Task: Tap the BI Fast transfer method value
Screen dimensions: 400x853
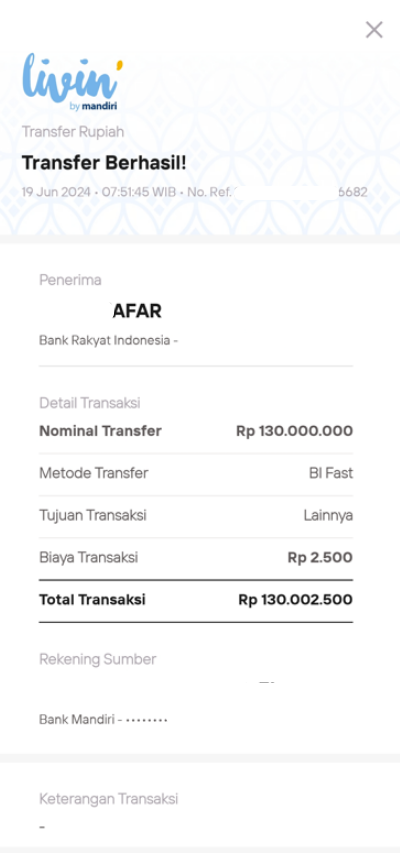Action: 331,473
